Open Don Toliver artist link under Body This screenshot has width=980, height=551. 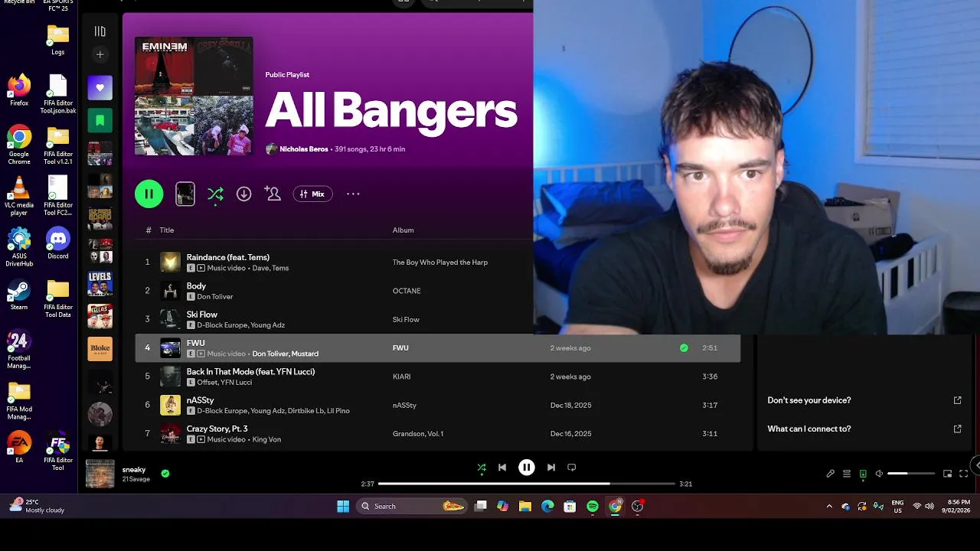(215, 297)
